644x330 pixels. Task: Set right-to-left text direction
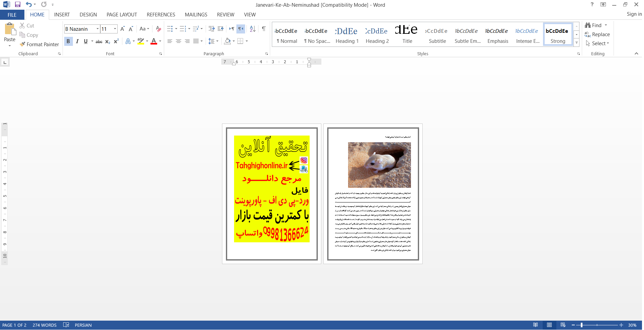(x=241, y=29)
